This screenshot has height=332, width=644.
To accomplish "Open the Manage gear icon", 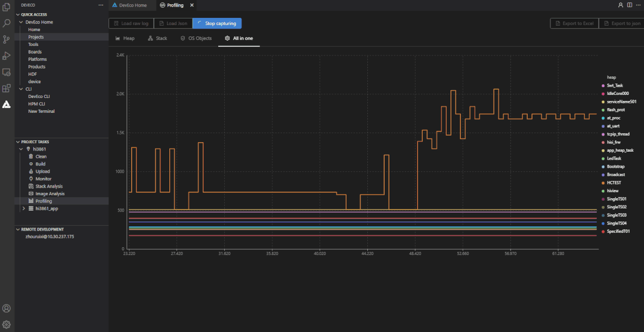I will [x=7, y=324].
